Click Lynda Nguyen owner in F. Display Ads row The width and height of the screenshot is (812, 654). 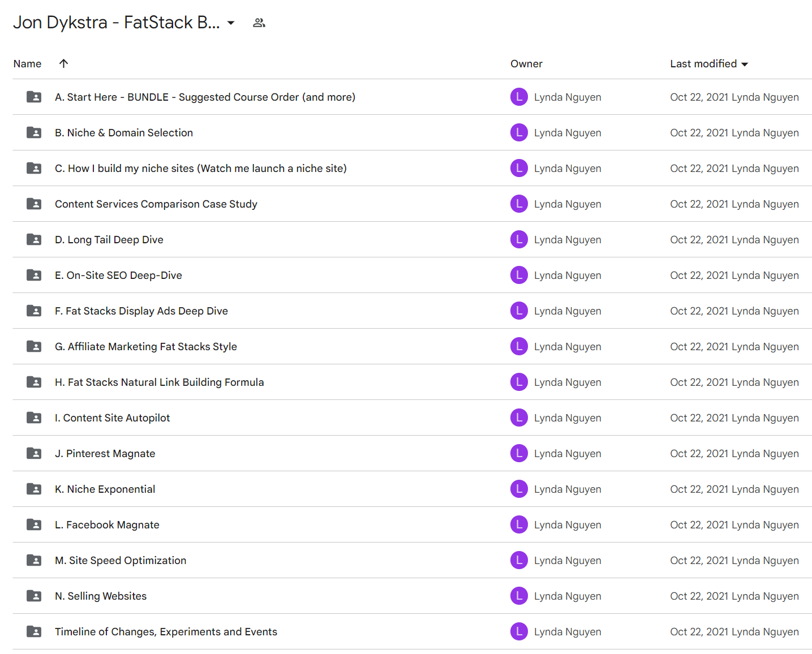[x=568, y=311]
